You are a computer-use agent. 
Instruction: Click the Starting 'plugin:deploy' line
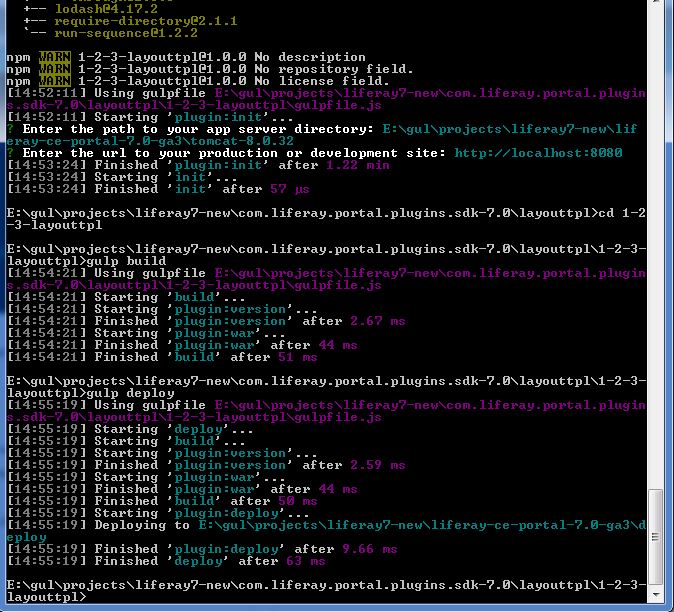pos(158,513)
